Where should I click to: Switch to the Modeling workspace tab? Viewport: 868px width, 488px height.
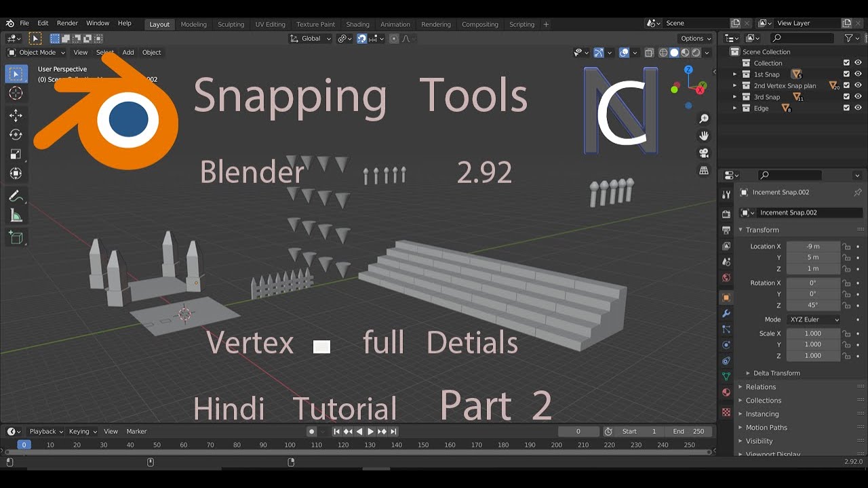[x=193, y=24]
